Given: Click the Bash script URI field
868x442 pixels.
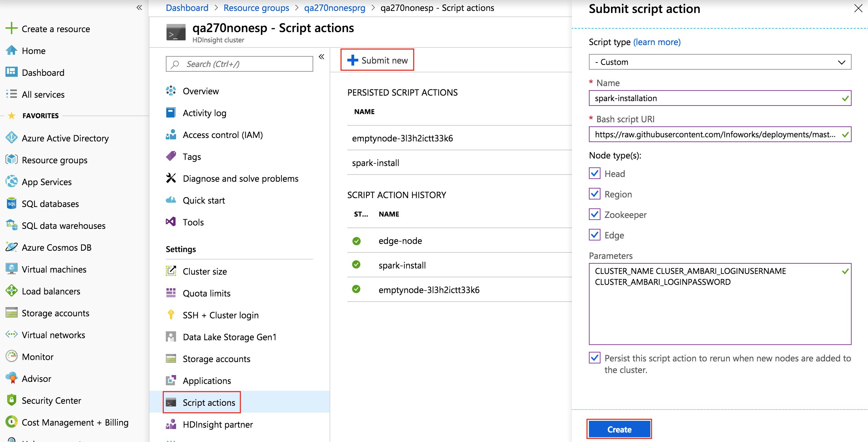Looking at the screenshot, I should pyautogui.click(x=720, y=135).
